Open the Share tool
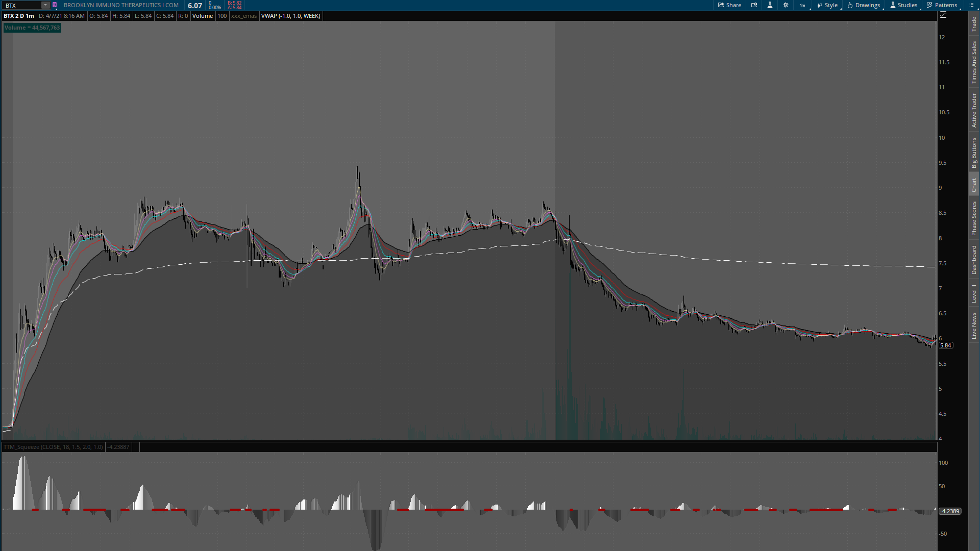Screen dimensions: 980x551 pos(729,5)
